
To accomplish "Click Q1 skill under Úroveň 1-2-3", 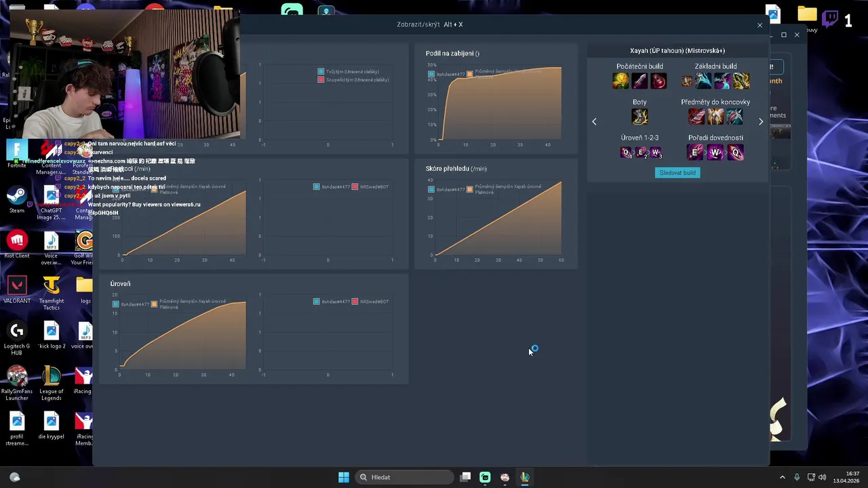I will point(627,152).
